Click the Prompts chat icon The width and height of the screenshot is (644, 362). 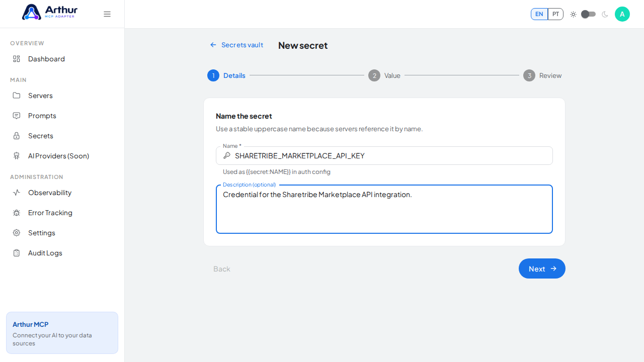(x=17, y=116)
